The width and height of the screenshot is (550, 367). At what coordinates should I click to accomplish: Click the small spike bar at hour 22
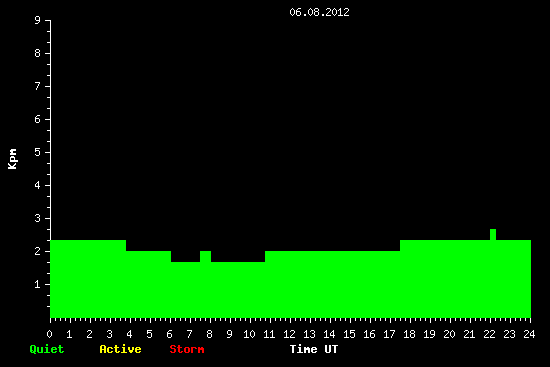click(x=493, y=234)
